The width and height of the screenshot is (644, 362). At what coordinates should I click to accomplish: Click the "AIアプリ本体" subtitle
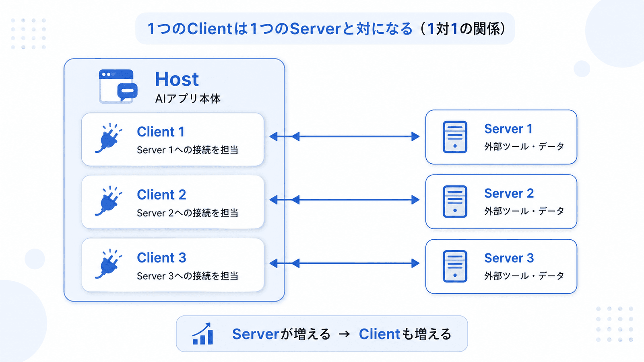click(188, 99)
